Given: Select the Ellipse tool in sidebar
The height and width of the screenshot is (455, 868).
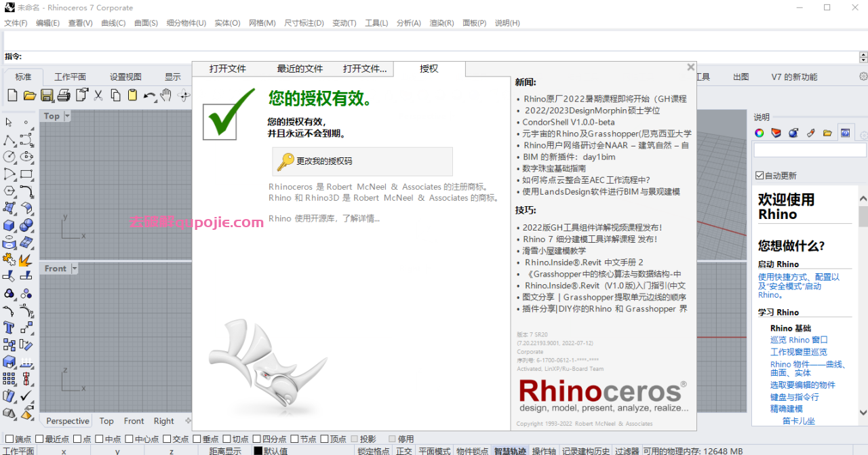Looking at the screenshot, I should [26, 157].
